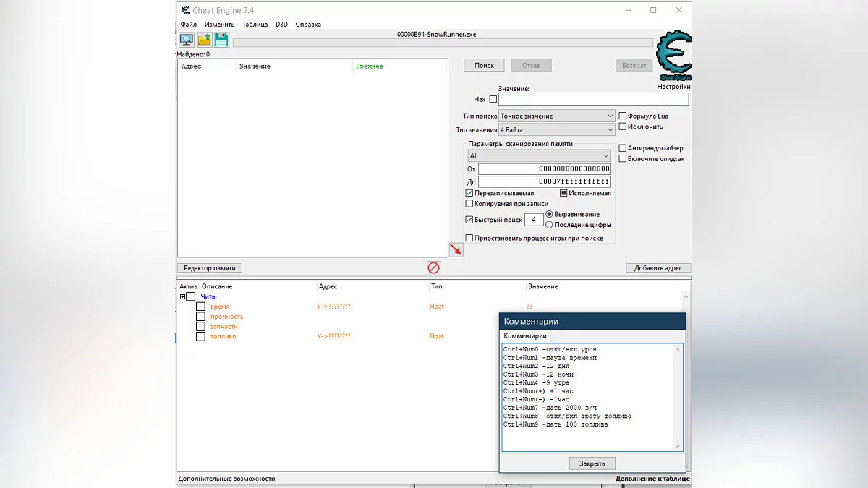Click Дополнительные возможности in status bar
This screenshot has width=868, height=488.
226,479
